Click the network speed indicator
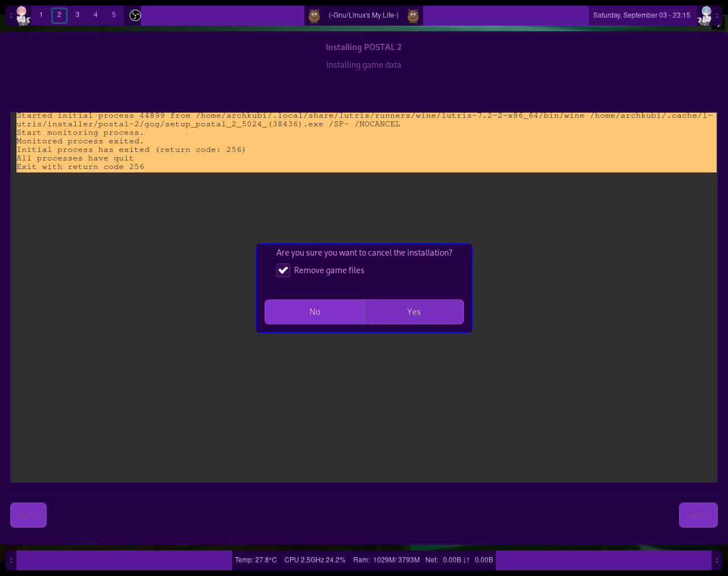This screenshot has height=576, width=728. 458,560
